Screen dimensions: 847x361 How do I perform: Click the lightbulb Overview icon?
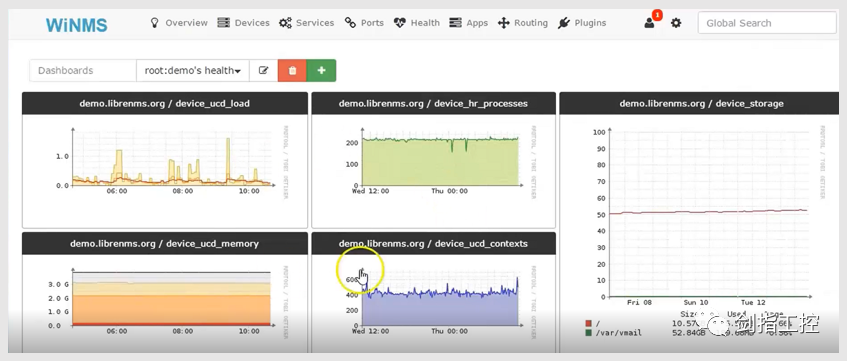click(x=154, y=23)
